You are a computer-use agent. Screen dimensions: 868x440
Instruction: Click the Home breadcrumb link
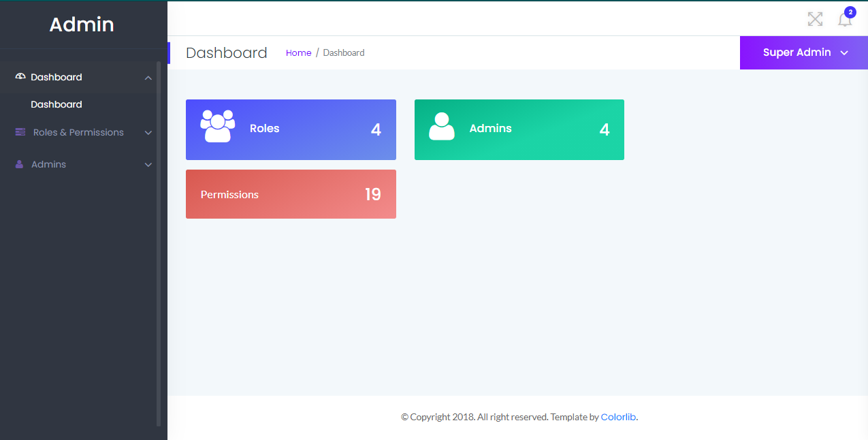click(x=298, y=52)
